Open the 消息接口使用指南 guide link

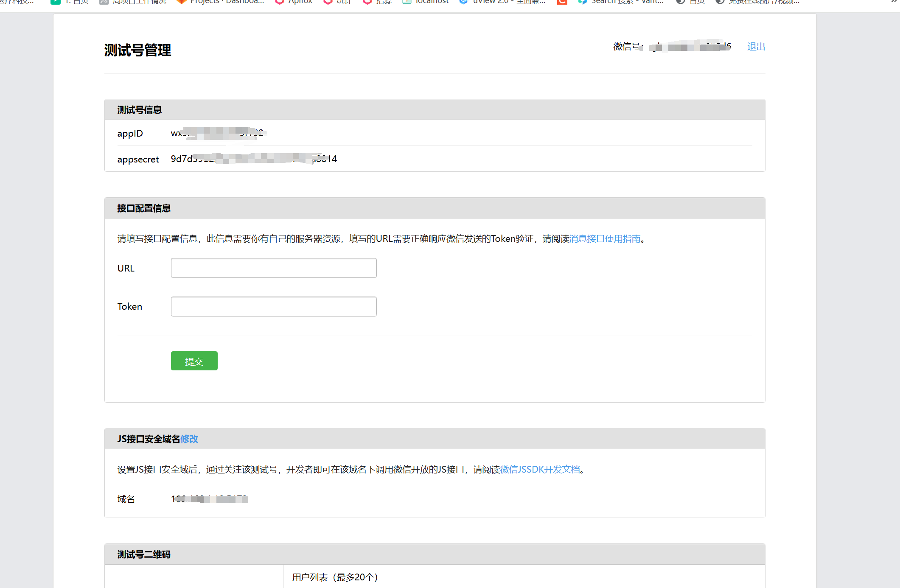(x=605, y=238)
